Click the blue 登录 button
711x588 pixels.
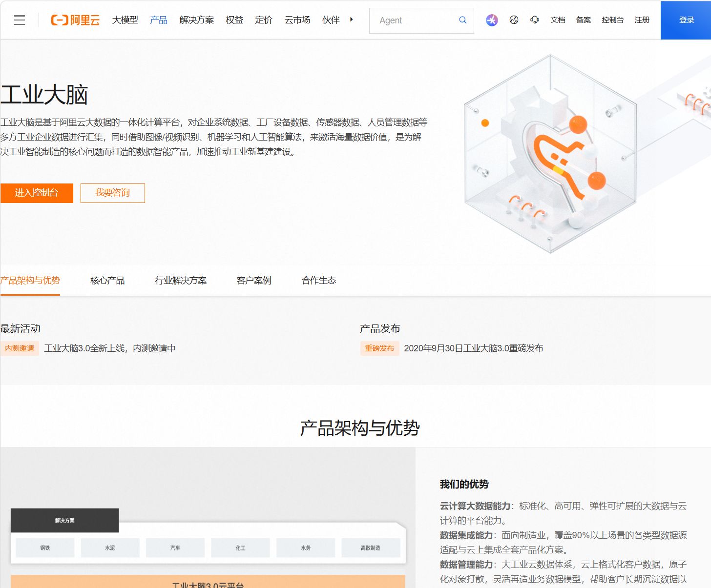click(x=686, y=20)
